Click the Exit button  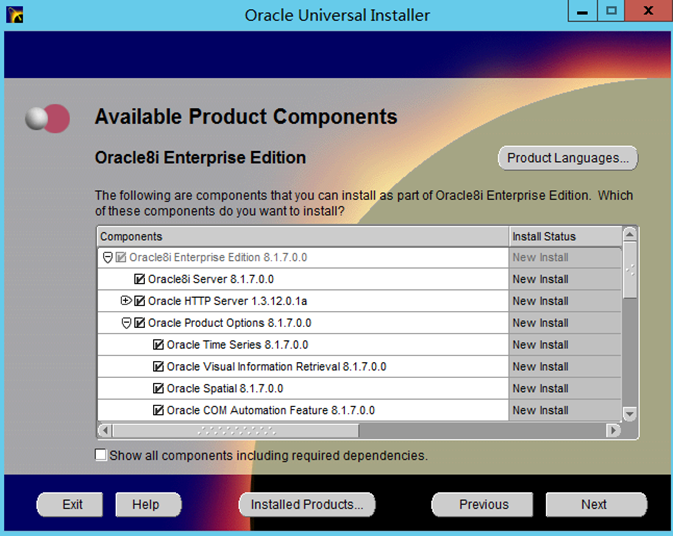[70, 504]
